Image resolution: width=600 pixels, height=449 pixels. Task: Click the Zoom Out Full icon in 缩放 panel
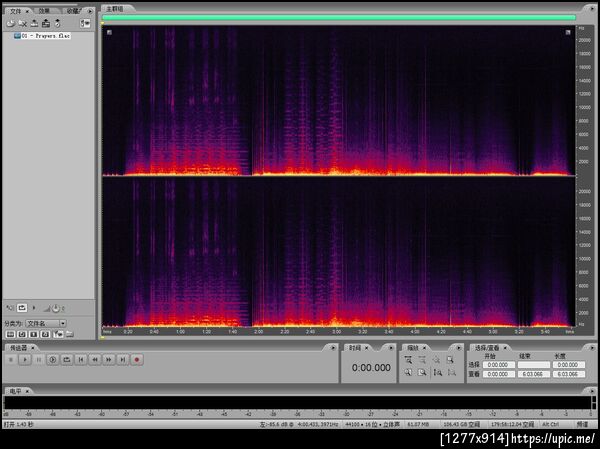(437, 360)
